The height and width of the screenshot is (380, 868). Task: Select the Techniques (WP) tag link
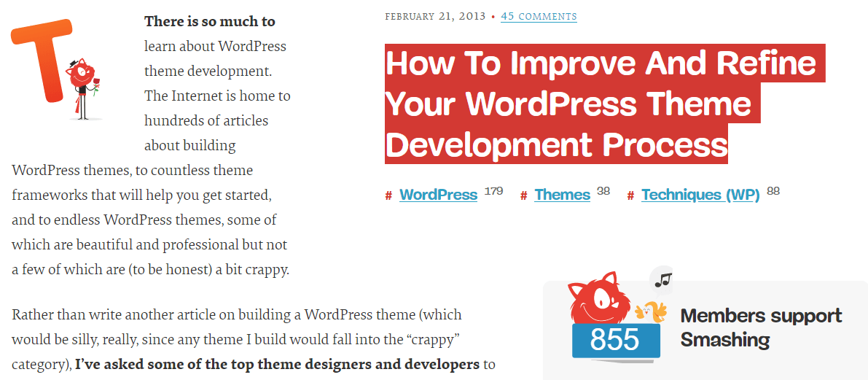point(700,195)
